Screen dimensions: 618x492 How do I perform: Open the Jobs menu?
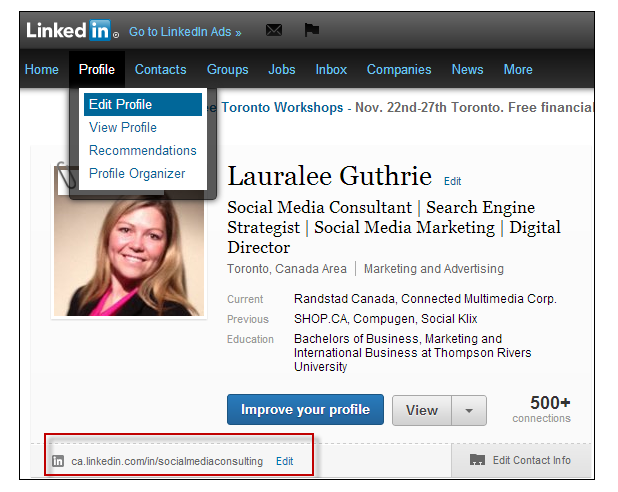point(281,69)
